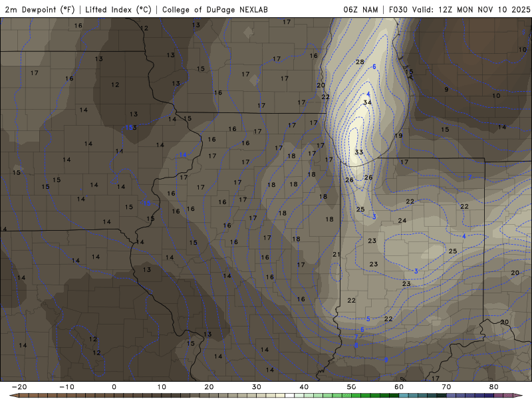Click the "2m Dewpoint (°F)" title text
532x399 pixels.
tap(40, 9)
